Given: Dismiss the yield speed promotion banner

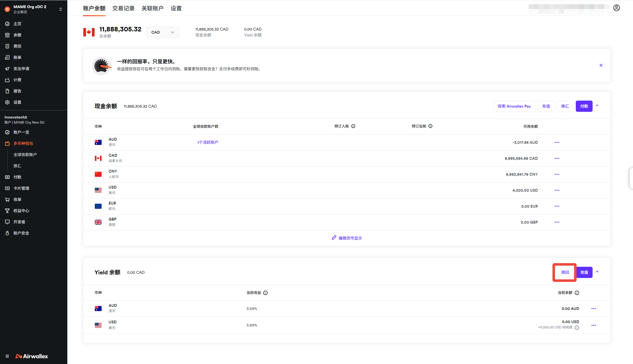Looking at the screenshot, I should point(601,65).
